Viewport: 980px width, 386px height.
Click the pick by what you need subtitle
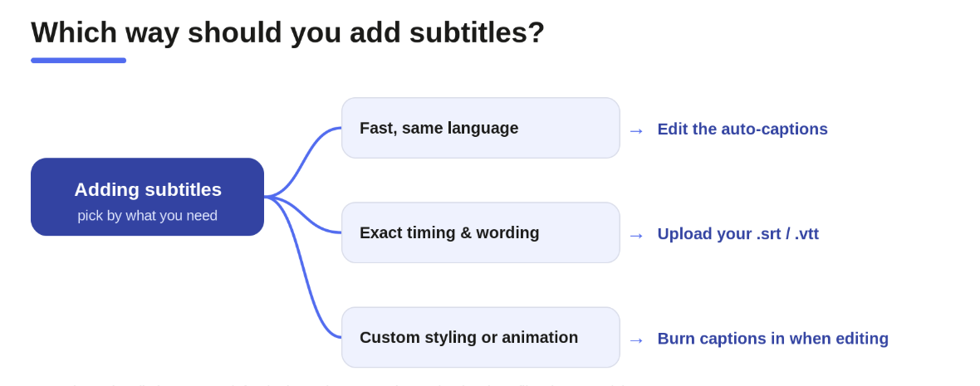tap(148, 216)
